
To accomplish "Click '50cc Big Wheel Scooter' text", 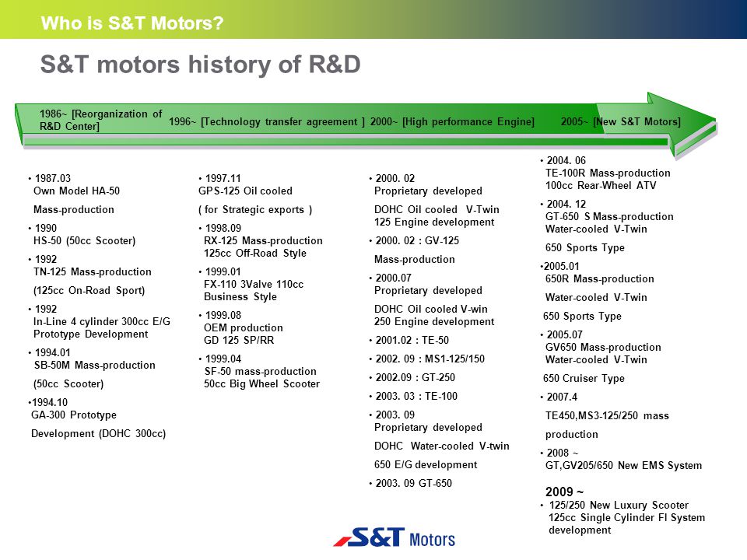I will 261,383.
